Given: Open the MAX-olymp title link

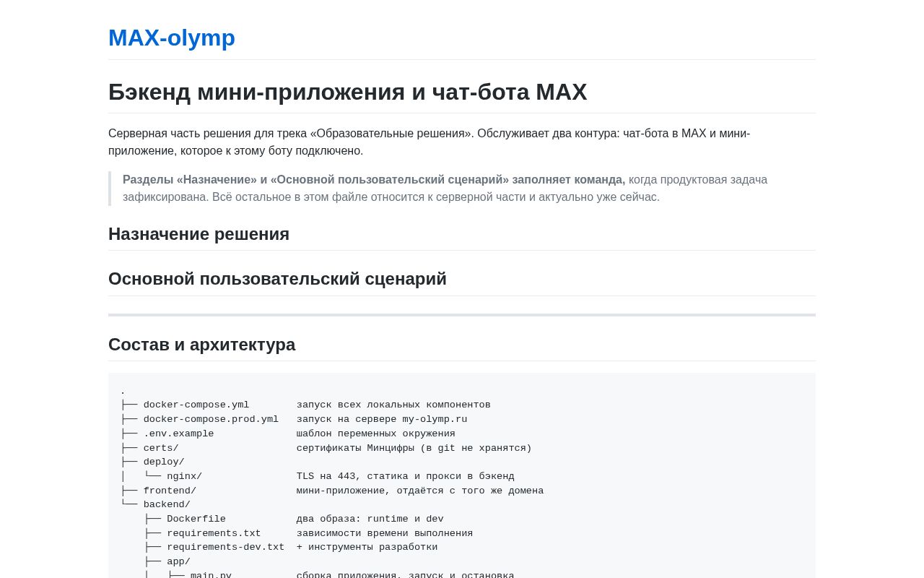Looking at the screenshot, I should pos(172,38).
